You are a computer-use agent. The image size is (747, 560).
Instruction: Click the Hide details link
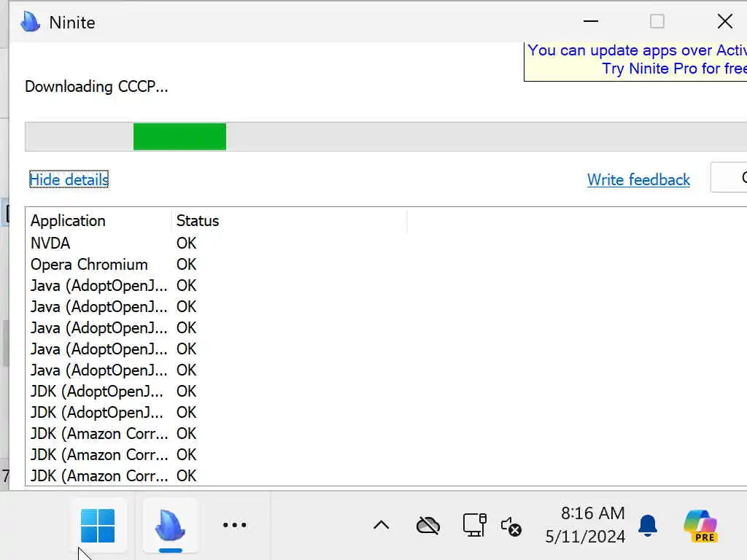(x=69, y=179)
